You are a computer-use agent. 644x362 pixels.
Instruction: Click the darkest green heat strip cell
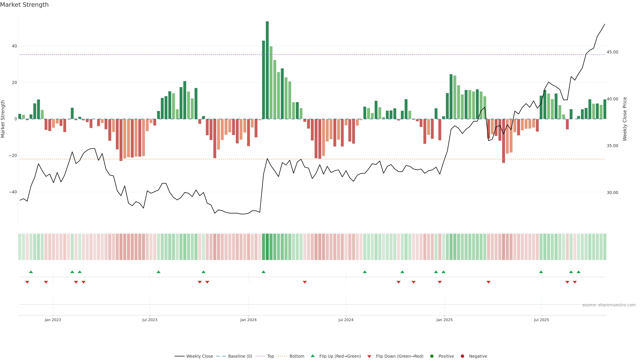coord(267,247)
